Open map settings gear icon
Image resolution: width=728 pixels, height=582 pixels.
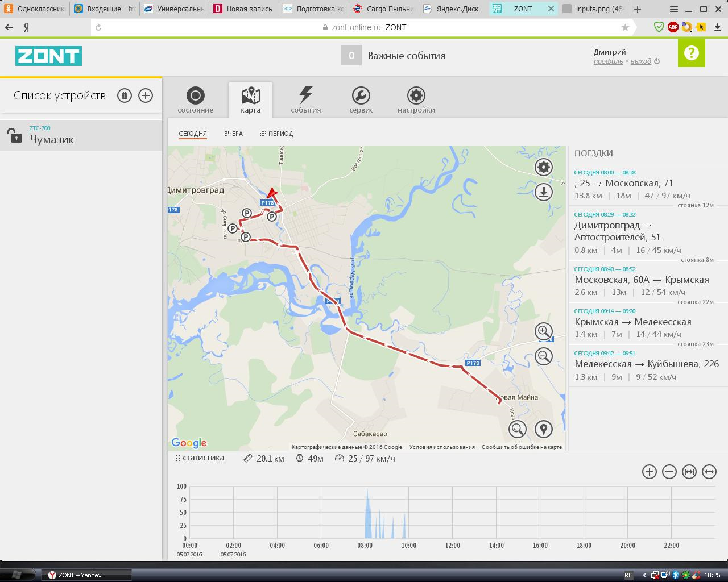point(544,167)
